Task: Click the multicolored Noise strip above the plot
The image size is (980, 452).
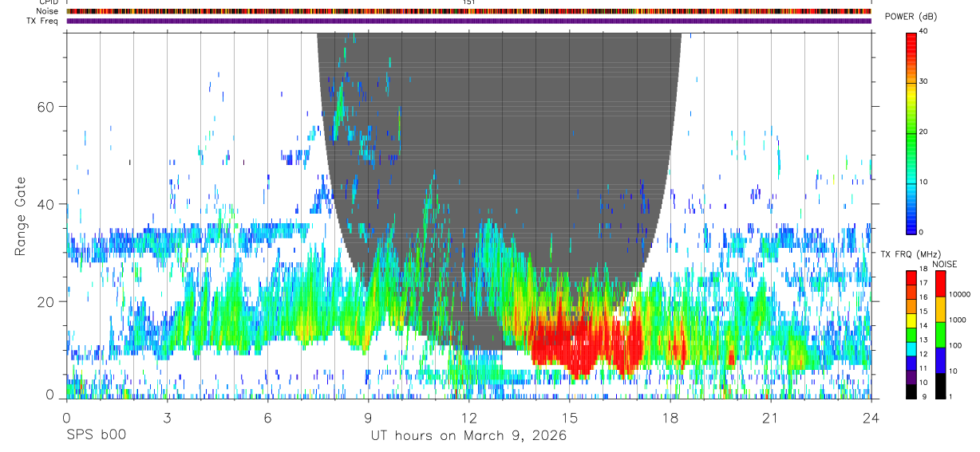Action: click(x=469, y=11)
